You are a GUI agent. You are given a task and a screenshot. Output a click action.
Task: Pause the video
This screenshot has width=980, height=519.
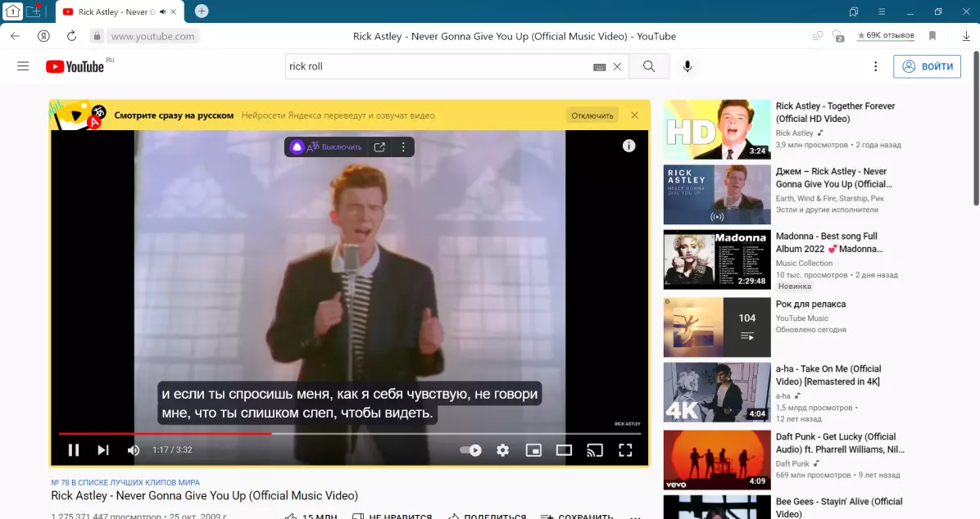[74, 449]
